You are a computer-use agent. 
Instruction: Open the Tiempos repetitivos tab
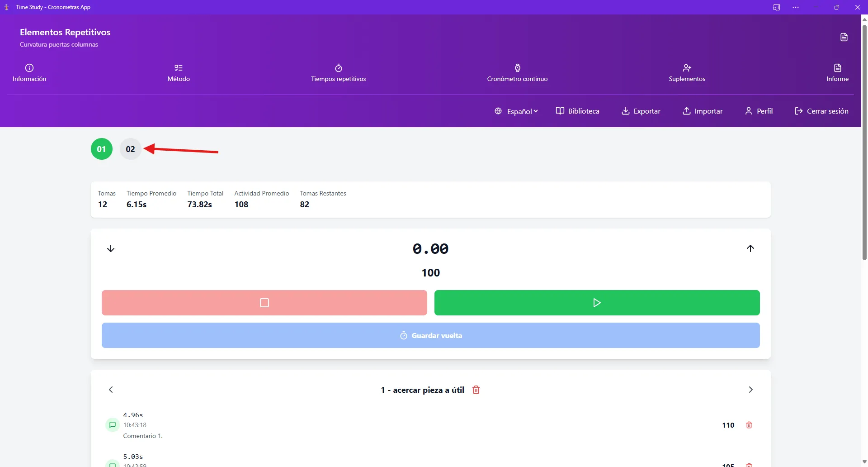(x=339, y=73)
